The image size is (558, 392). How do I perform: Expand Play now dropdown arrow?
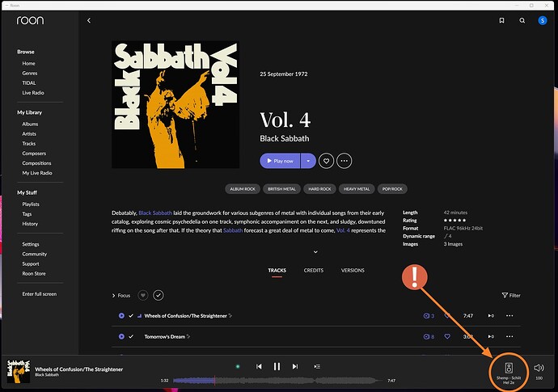308,161
